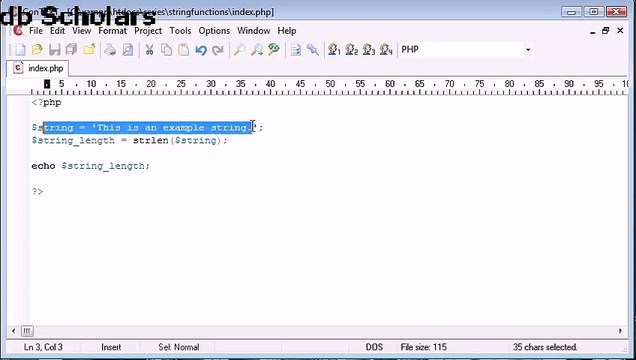Viewport: 636px width, 360px height.
Task: Click the Paste clipboard icon
Action: coord(184,50)
